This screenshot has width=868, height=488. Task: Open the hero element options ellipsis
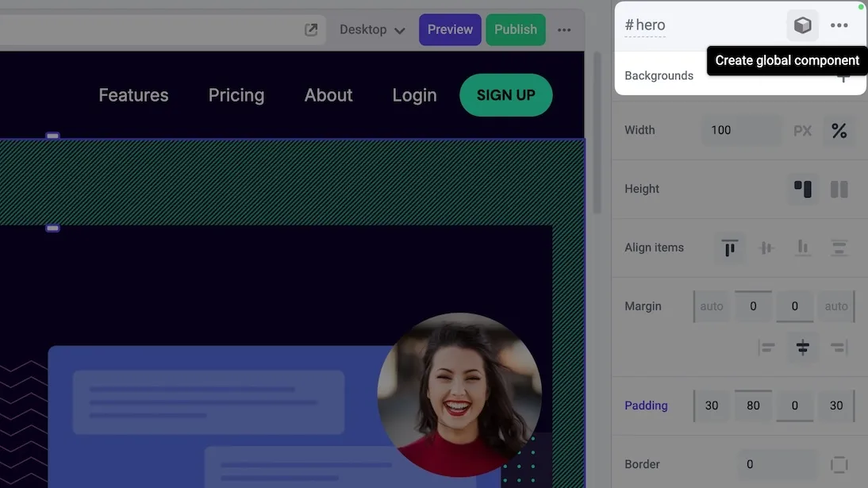[x=839, y=25]
